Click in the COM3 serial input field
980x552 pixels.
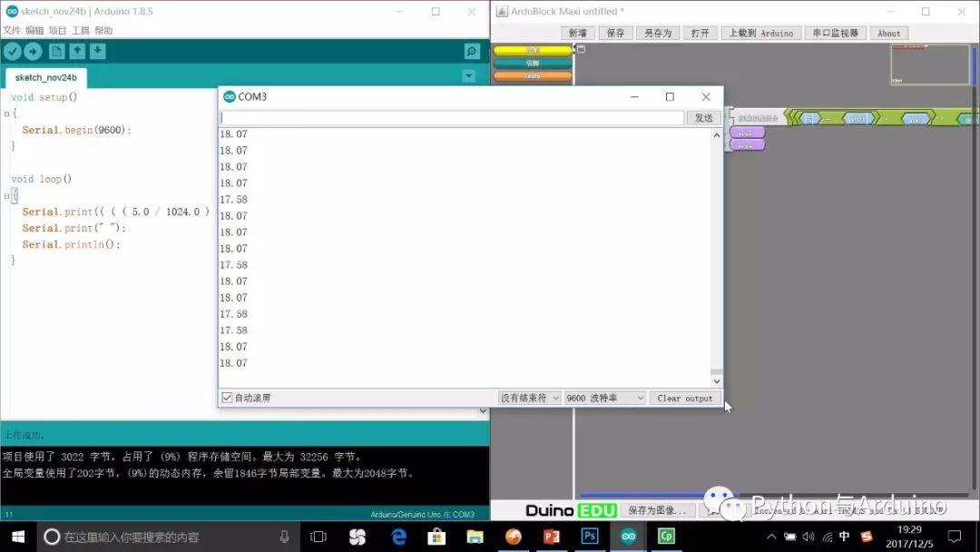[x=452, y=117]
